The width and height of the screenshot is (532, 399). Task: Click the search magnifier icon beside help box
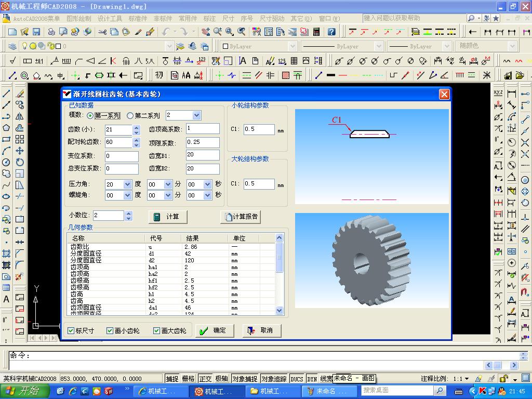(x=471, y=18)
